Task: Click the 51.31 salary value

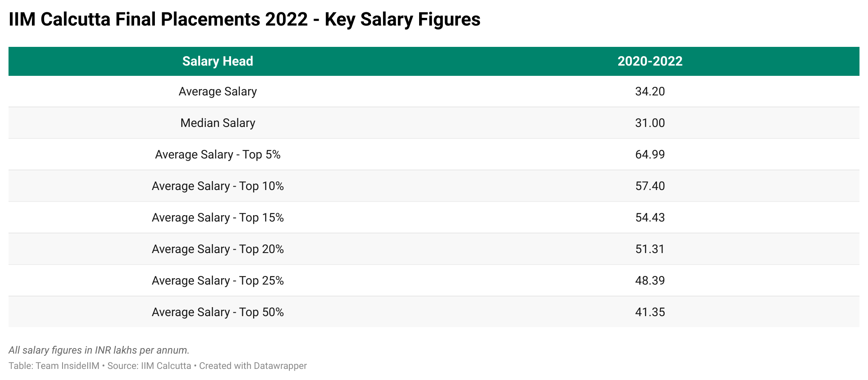Action: point(650,249)
